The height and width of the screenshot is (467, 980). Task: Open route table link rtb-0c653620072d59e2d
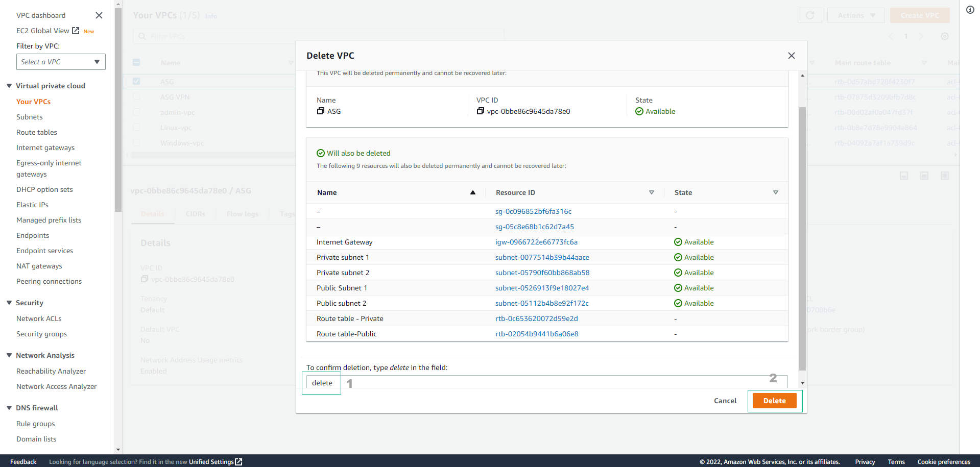(537, 318)
